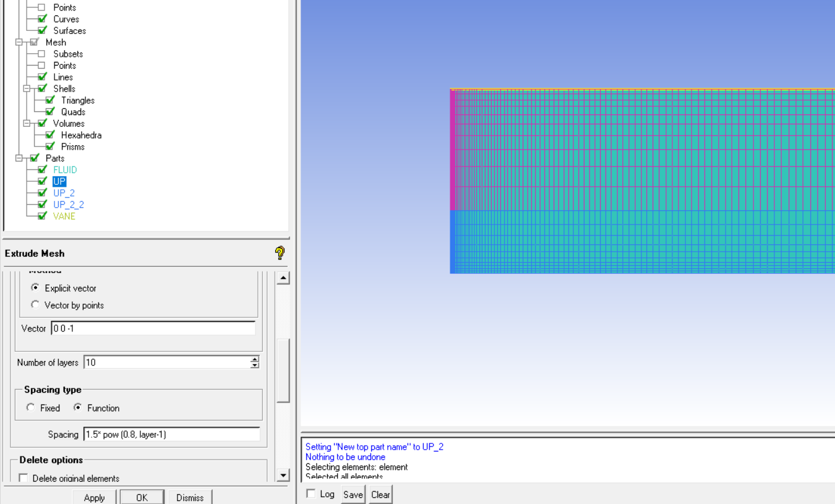Enable the Points checkbox under Mesh

click(x=43, y=65)
